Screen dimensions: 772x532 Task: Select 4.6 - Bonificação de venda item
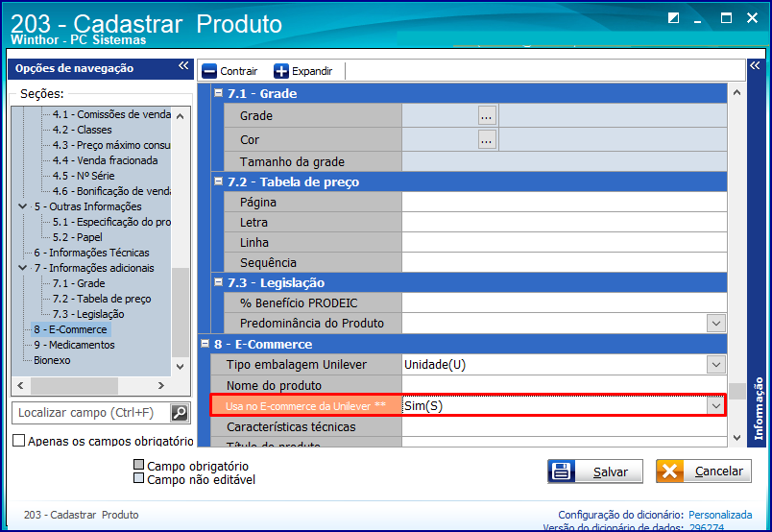[x=111, y=191]
